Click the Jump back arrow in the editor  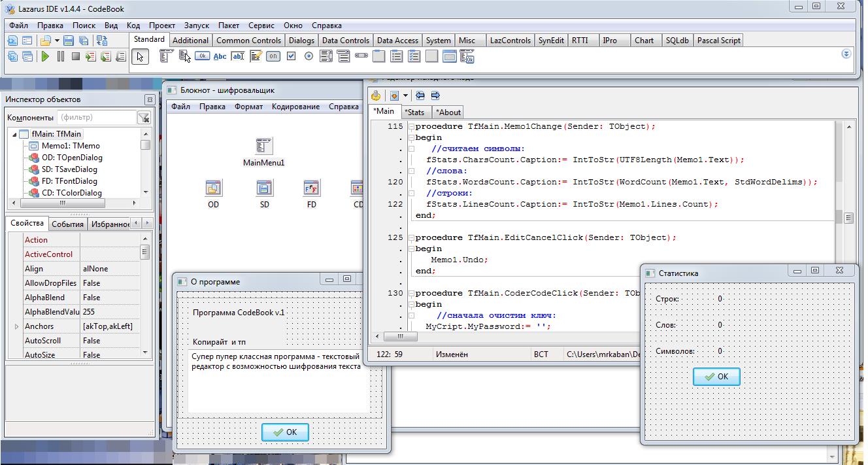pyautogui.click(x=420, y=95)
